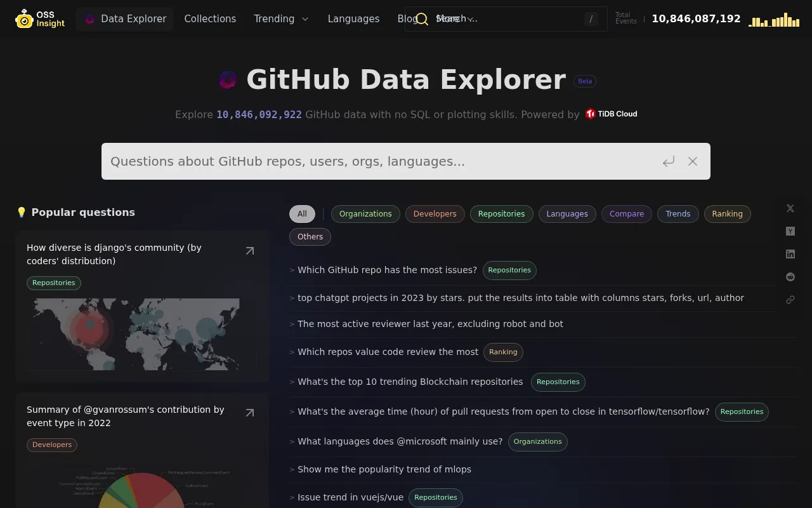Open the Collections page
The width and height of the screenshot is (812, 508).
(x=210, y=19)
